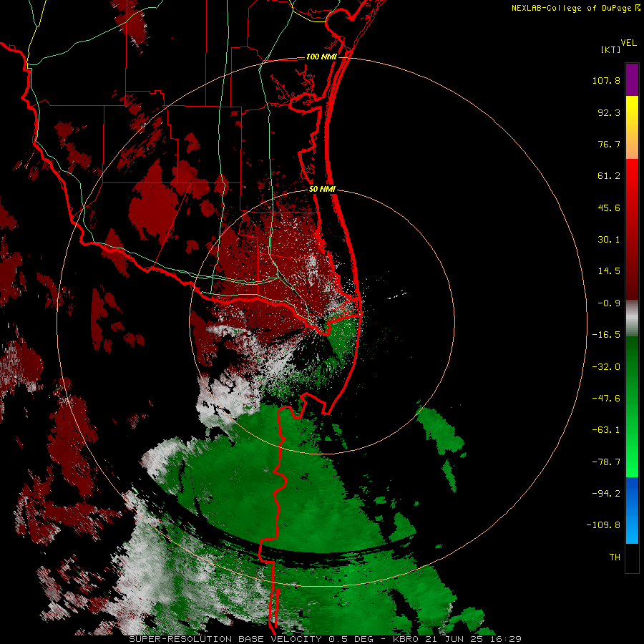Select the -94.2 scale value
Viewport: 644px width, 644px height.
coord(606,493)
